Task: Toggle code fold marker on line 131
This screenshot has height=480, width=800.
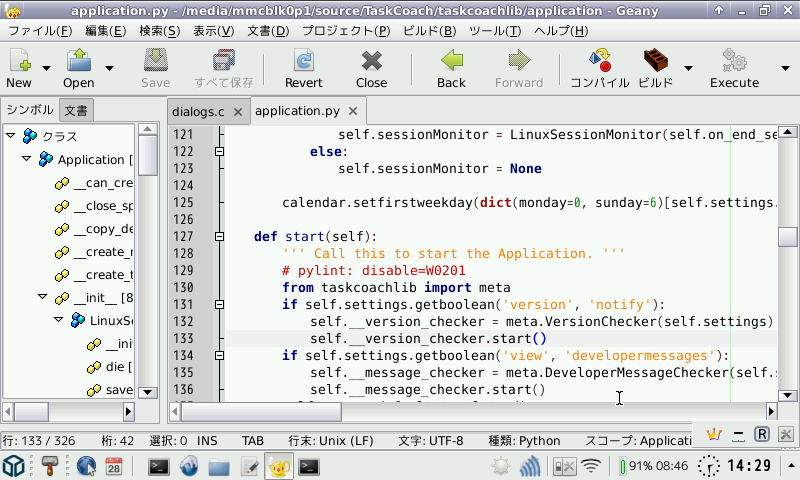Action: (219, 305)
